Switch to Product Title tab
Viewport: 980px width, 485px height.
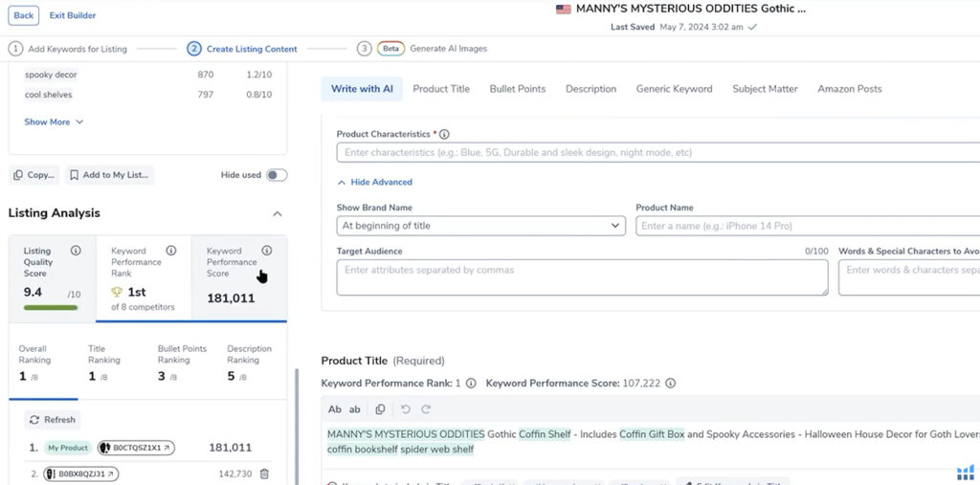coord(441,89)
